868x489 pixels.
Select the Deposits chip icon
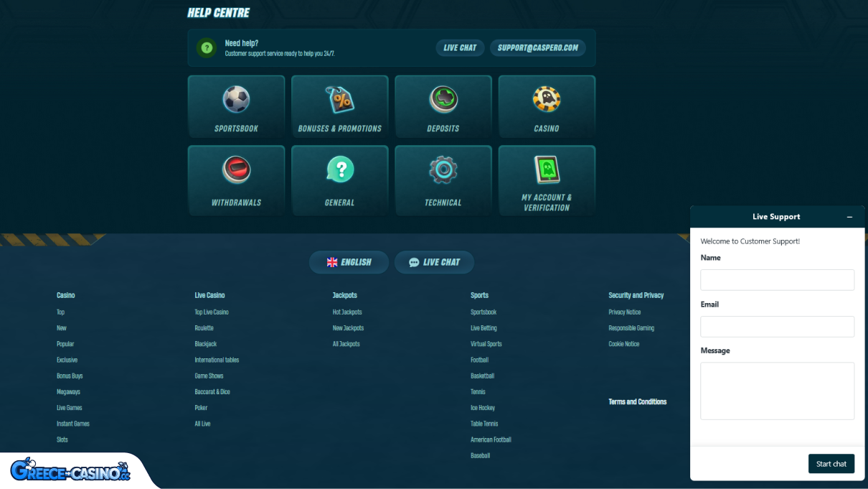[x=443, y=99]
